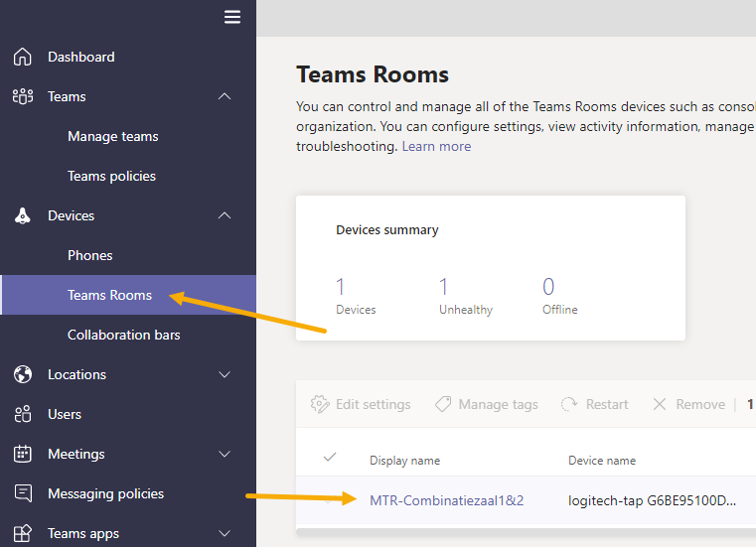Click the Teams apps icon
This screenshot has width=756, height=547.
23,533
